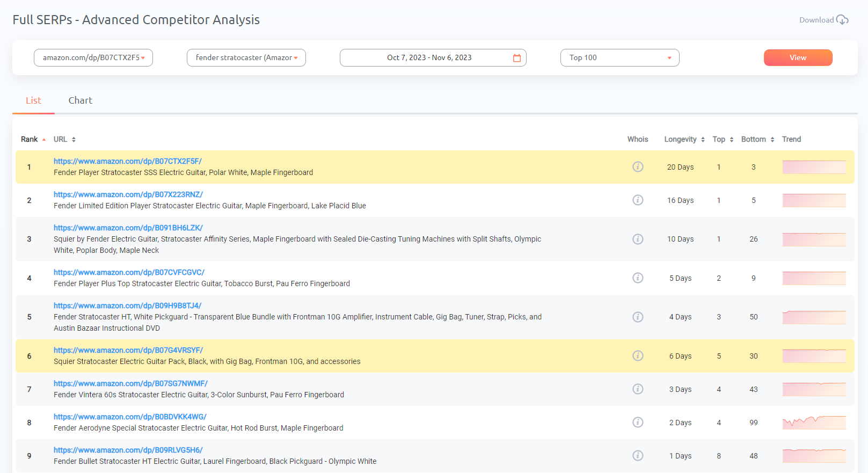The width and height of the screenshot is (868, 473).
Task: Open link amazon.com/dp/B0BDVKK4WG/
Action: (x=130, y=417)
